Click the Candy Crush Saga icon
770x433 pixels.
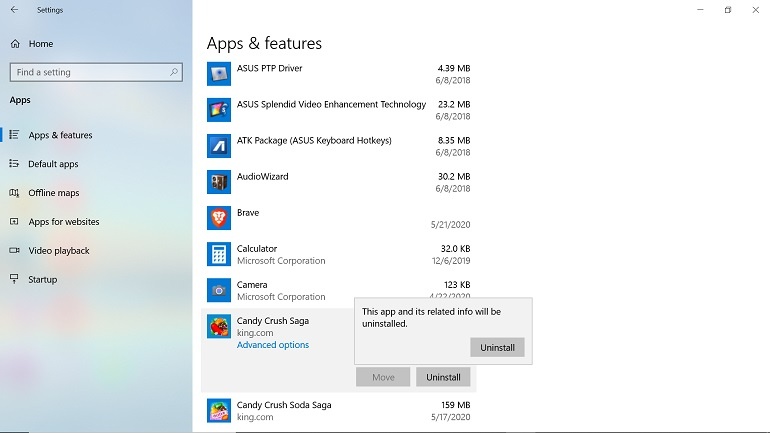(x=219, y=327)
